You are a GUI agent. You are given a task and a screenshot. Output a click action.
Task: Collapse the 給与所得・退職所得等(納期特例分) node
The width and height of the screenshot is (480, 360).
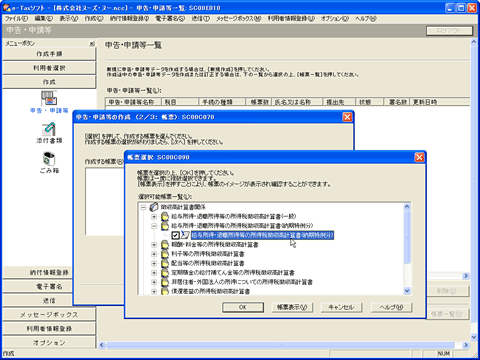click(x=154, y=226)
